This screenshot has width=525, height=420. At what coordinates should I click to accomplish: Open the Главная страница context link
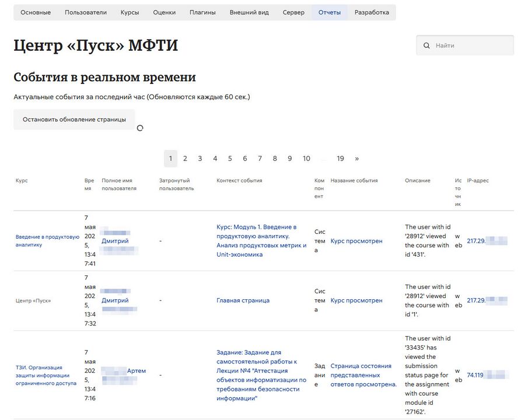[x=243, y=301]
